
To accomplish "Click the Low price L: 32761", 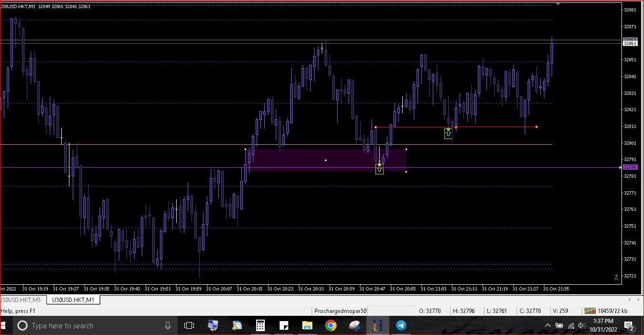I will tap(497, 311).
